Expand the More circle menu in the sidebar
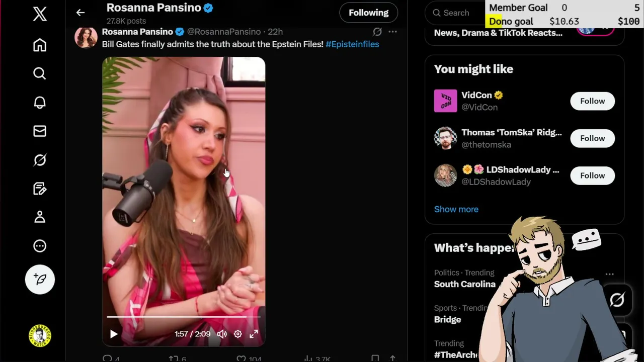 click(x=40, y=246)
